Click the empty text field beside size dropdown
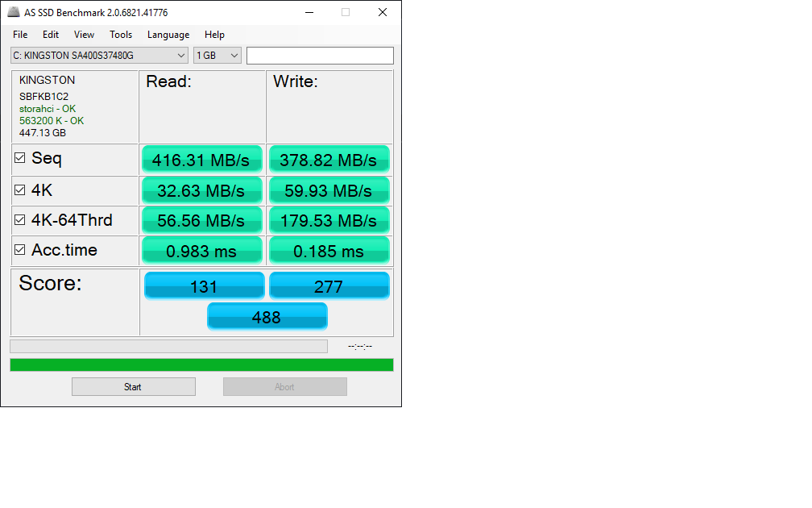 coord(320,56)
